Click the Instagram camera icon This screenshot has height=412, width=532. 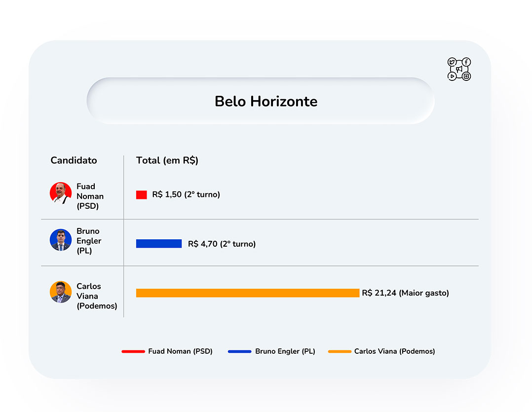point(466,76)
